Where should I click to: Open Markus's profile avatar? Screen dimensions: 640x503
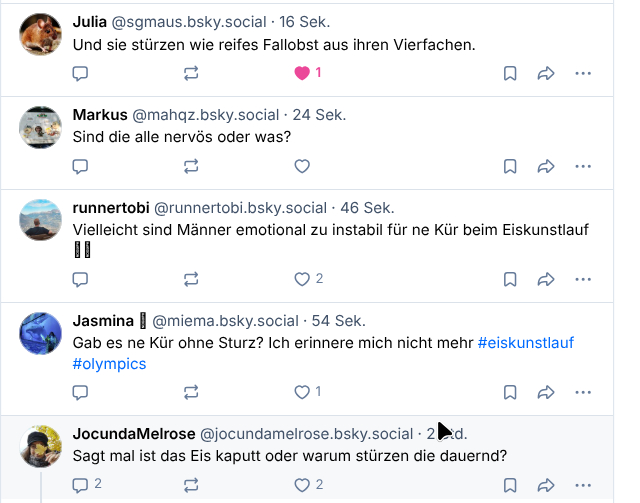click(x=41, y=126)
